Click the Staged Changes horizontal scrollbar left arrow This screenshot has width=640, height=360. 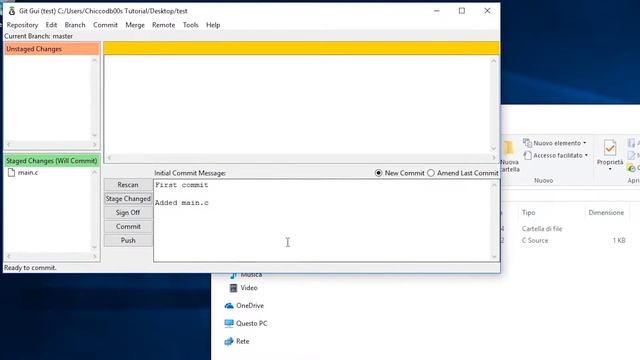[8, 256]
